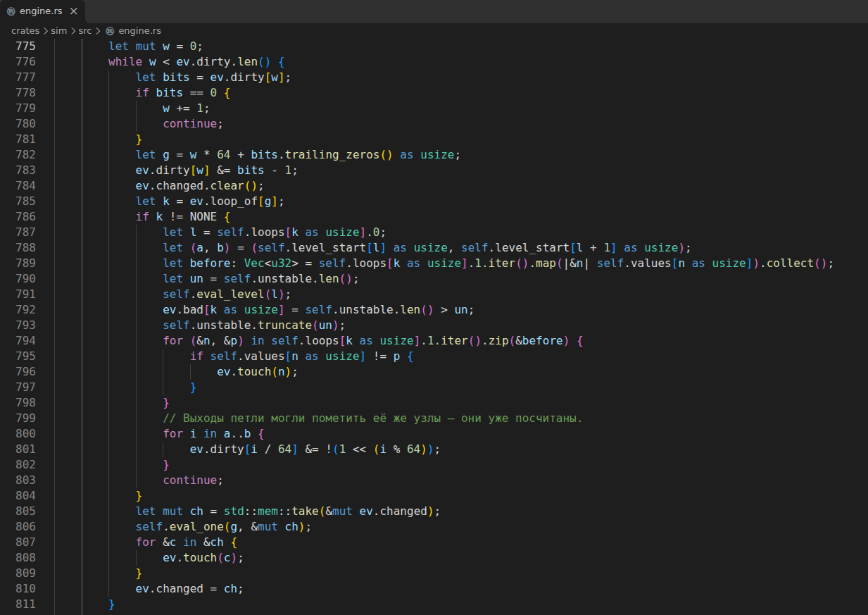868x615 pixels.
Task: Click the Rust file icon on the engine.rs tab
Action: (x=11, y=12)
